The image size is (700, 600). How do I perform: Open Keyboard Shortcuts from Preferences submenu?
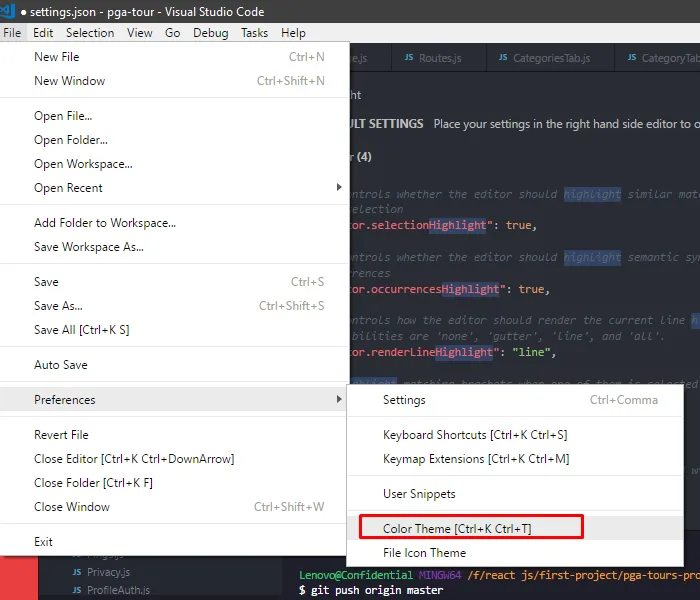pyautogui.click(x=515, y=434)
